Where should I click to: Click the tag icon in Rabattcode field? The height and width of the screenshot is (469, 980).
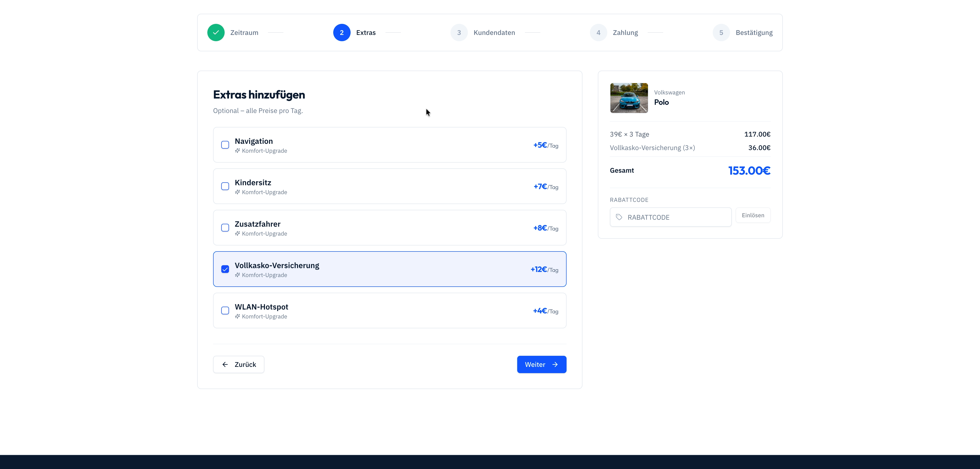coord(619,217)
